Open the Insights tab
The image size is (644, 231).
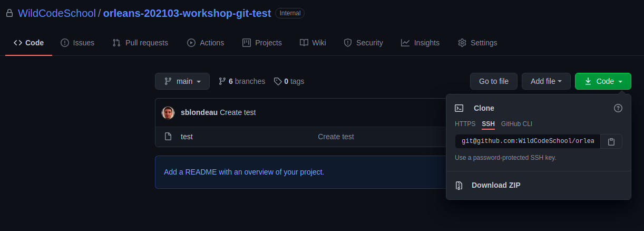[420, 43]
